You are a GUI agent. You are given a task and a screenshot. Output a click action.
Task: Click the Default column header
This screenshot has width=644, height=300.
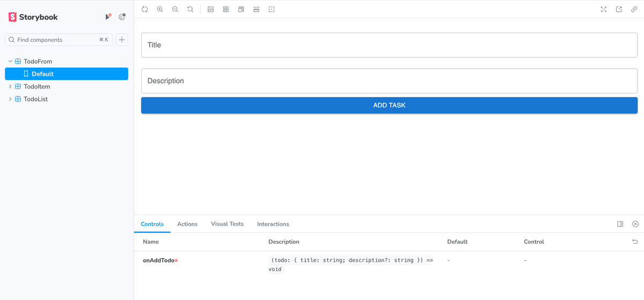457,242
